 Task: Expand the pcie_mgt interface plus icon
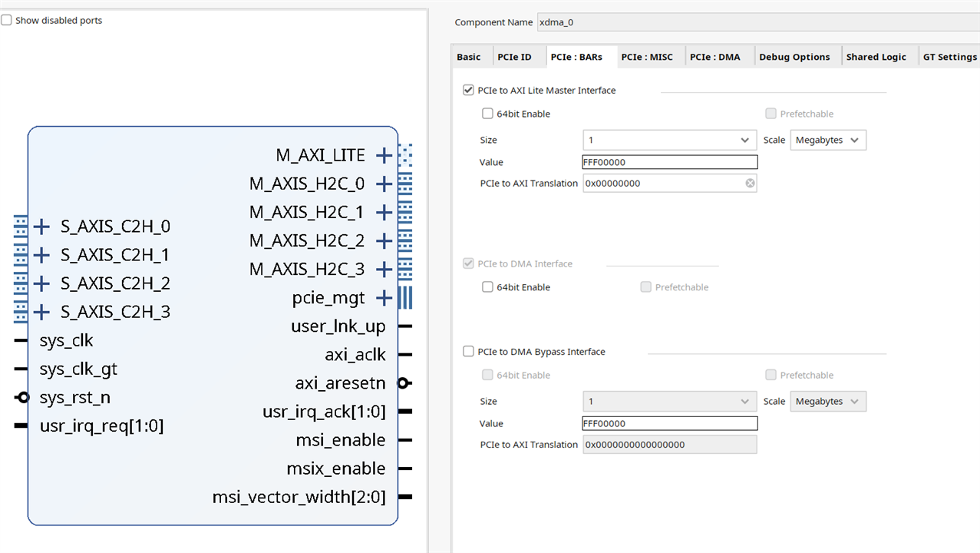[384, 298]
